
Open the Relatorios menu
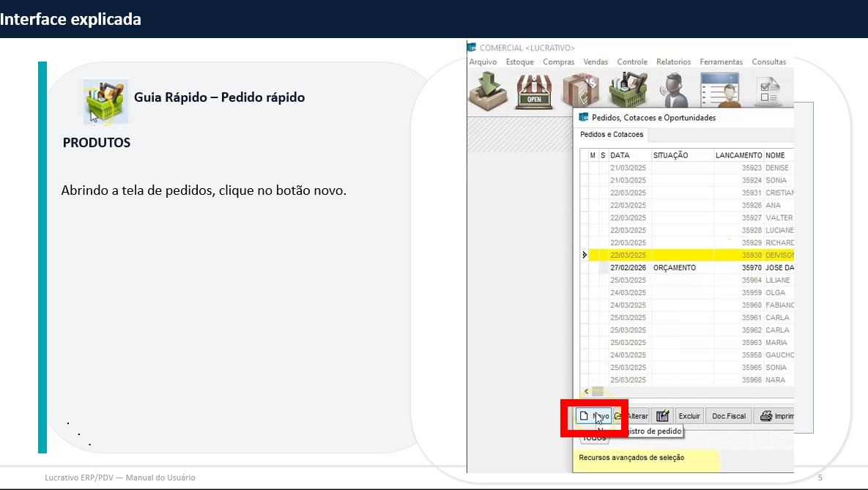pos(673,62)
